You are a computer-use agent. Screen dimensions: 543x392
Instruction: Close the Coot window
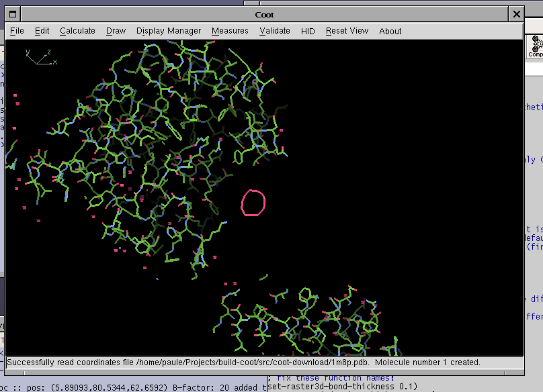tap(516, 14)
